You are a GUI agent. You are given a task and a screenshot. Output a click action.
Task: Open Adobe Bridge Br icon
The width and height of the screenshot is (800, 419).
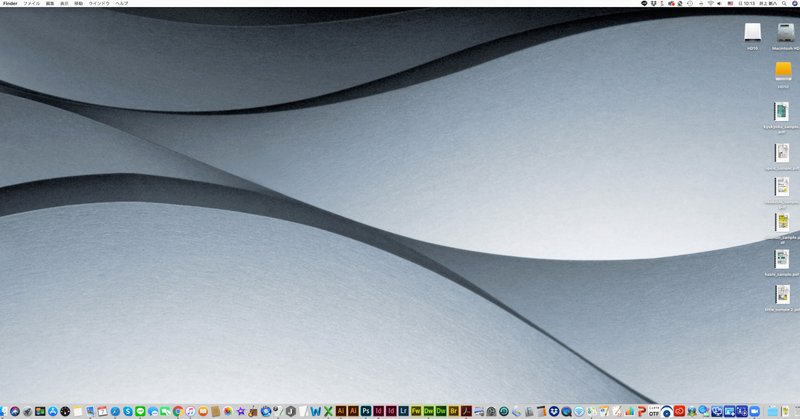coord(454,411)
